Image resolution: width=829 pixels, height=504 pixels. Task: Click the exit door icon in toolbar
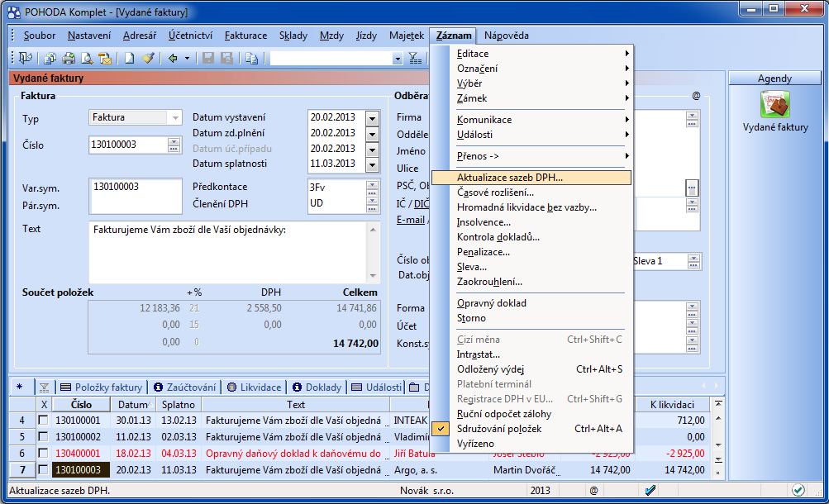25,58
